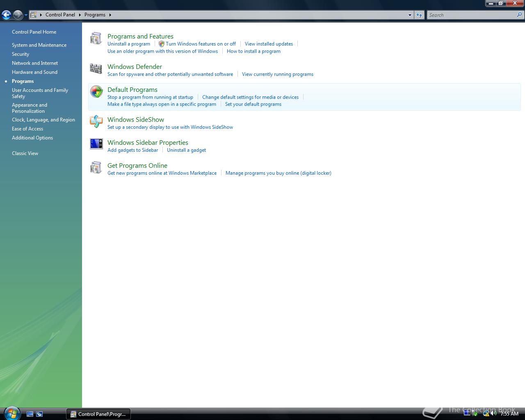Open the Windows Sidebar Properties icon

coord(96,144)
